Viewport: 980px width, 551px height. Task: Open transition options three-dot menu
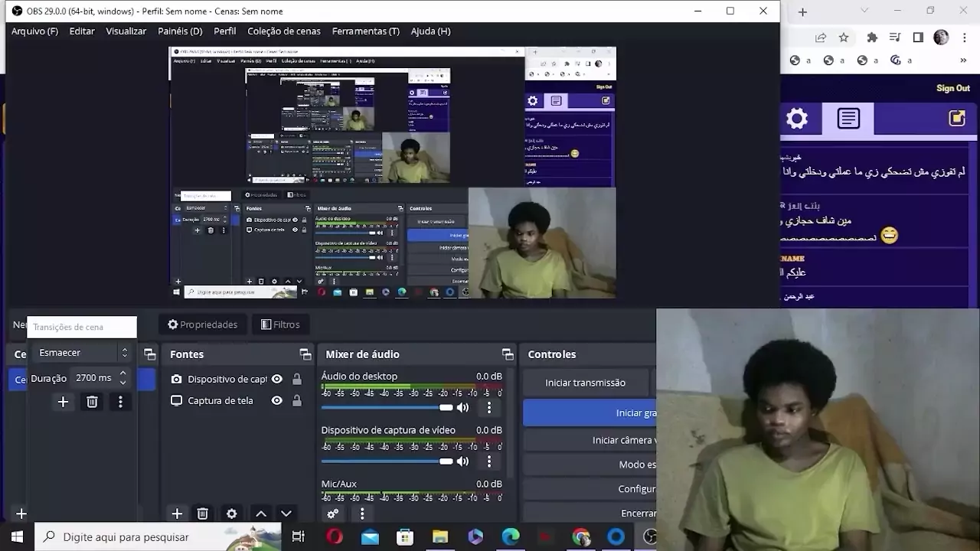pos(120,402)
